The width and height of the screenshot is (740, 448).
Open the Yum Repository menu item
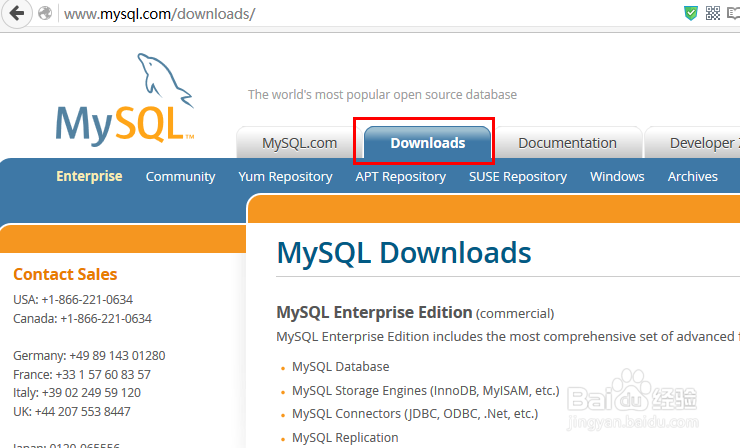285,177
